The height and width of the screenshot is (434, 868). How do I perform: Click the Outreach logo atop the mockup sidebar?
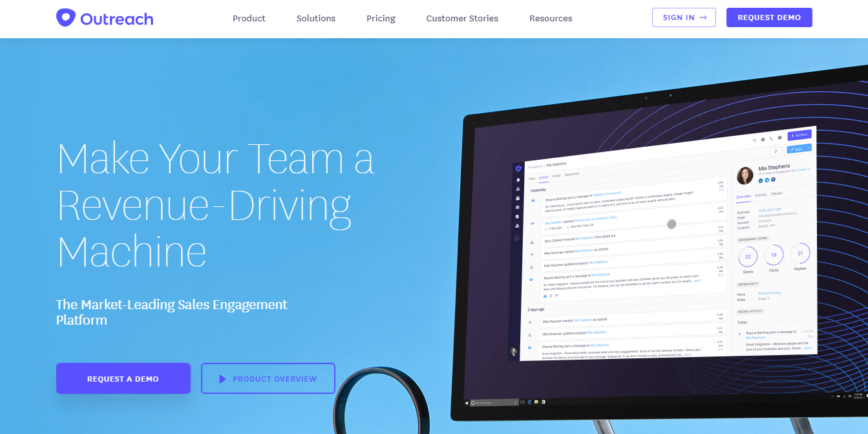coord(518,168)
